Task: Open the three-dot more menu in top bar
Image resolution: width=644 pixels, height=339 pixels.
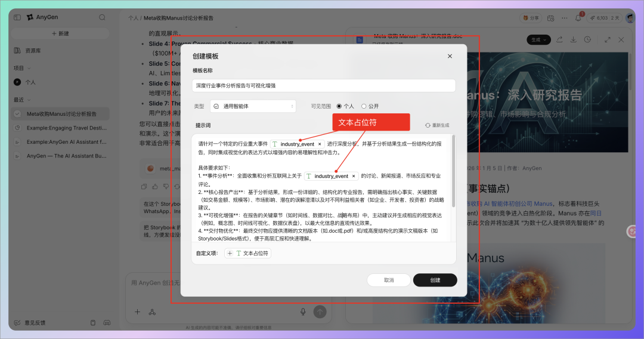Action: 565,18
